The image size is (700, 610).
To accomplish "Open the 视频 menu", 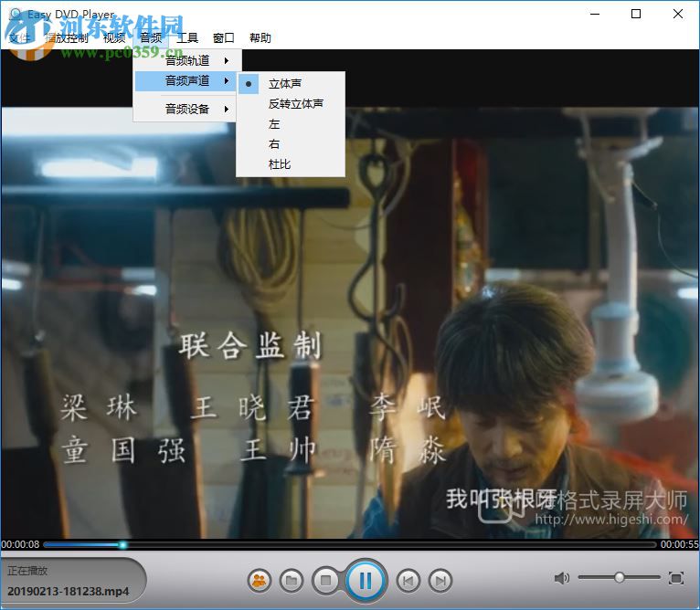I will point(114,38).
